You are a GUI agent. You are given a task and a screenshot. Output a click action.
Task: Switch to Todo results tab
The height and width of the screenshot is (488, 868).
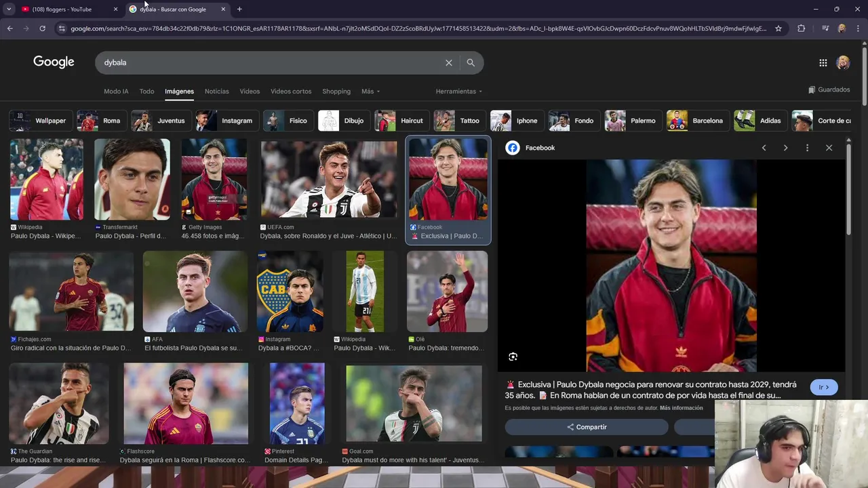pos(146,91)
